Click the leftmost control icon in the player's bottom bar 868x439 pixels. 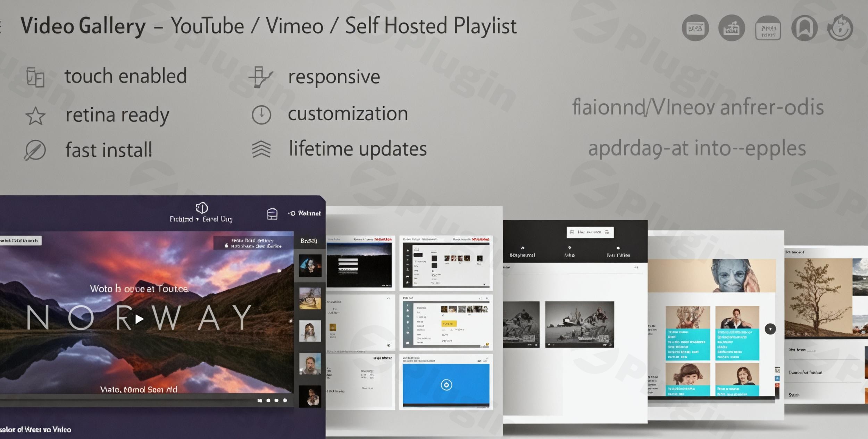(x=260, y=400)
